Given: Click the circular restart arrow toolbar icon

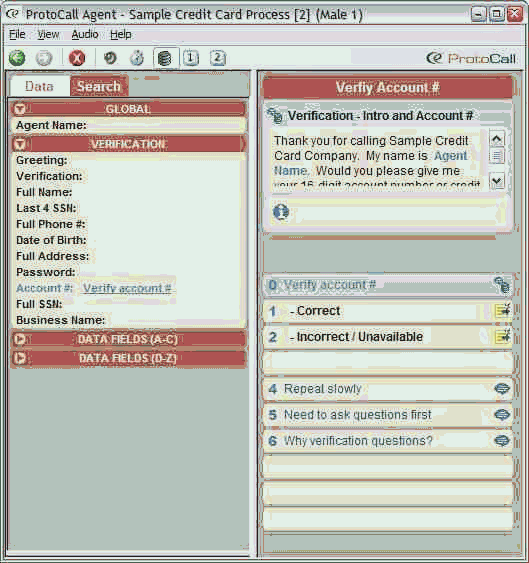Looking at the screenshot, I should [110, 58].
